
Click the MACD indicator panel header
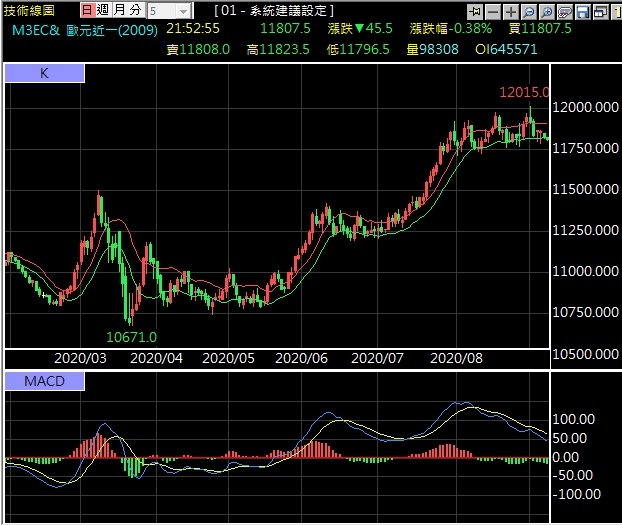coord(44,381)
